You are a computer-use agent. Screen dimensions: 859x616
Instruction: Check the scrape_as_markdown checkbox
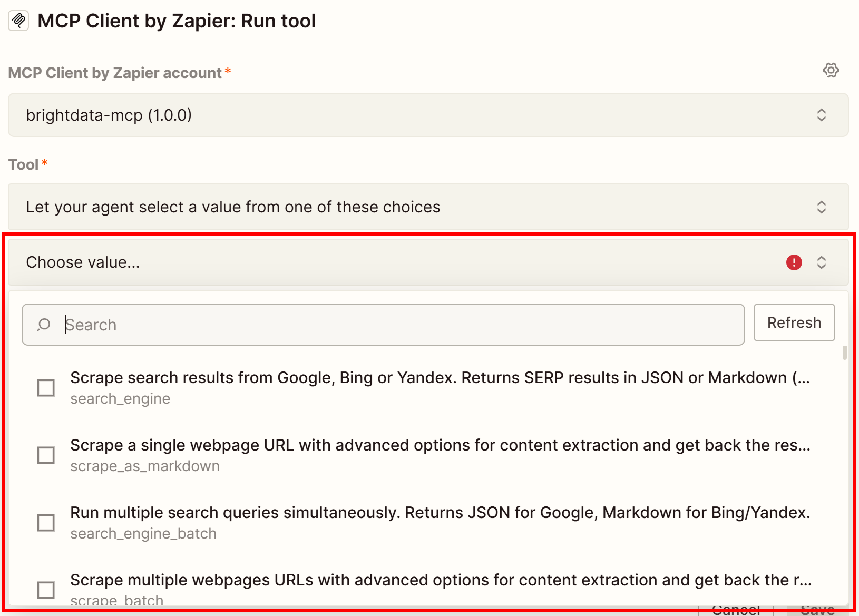coord(46,455)
